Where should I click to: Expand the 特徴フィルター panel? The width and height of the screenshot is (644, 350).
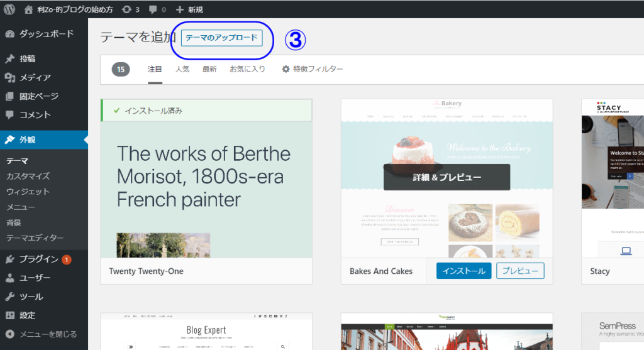click(x=313, y=69)
